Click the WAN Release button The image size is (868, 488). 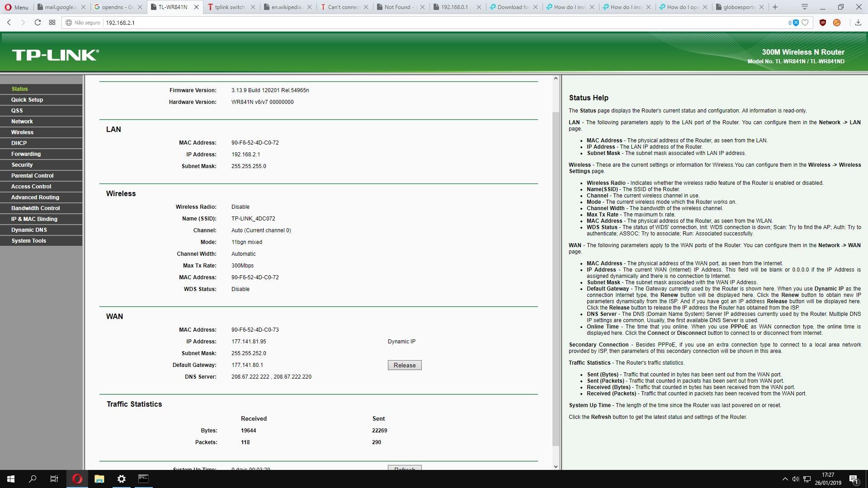405,365
